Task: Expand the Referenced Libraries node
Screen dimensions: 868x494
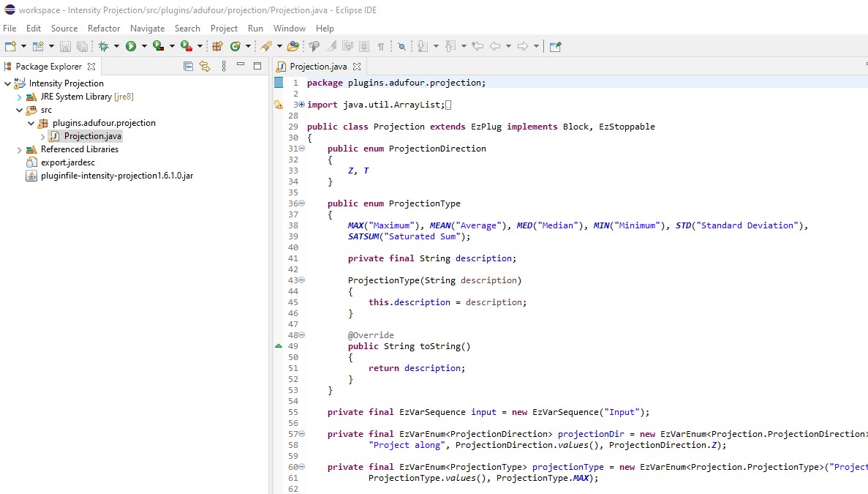Action: tap(18, 149)
